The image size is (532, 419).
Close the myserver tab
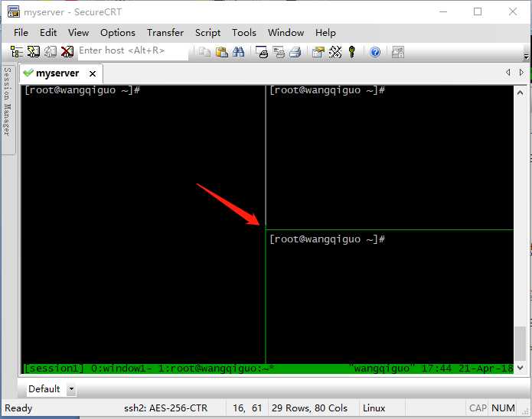(x=93, y=73)
